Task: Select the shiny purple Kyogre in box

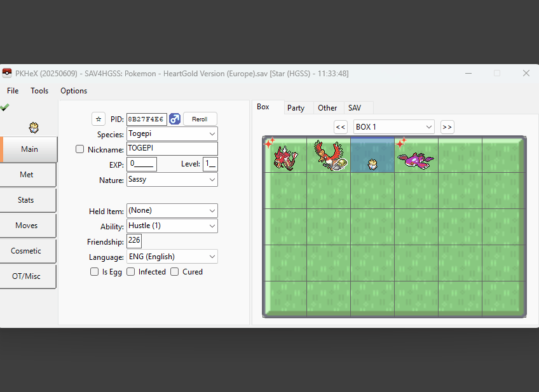Action: click(416, 161)
